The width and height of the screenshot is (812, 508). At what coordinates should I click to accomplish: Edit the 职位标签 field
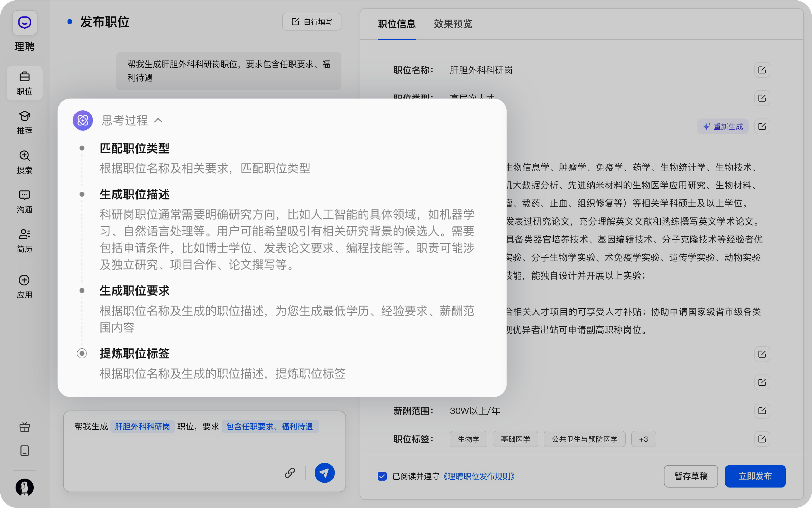762,439
